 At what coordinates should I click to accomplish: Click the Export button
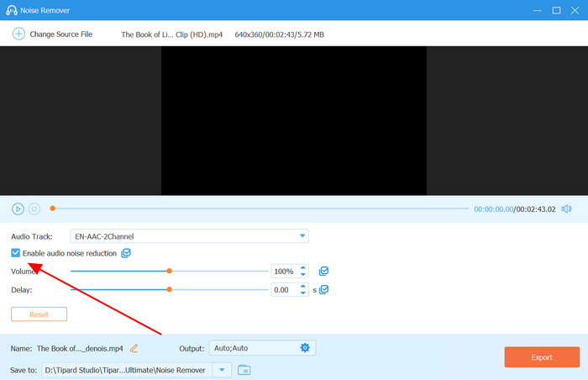point(542,357)
